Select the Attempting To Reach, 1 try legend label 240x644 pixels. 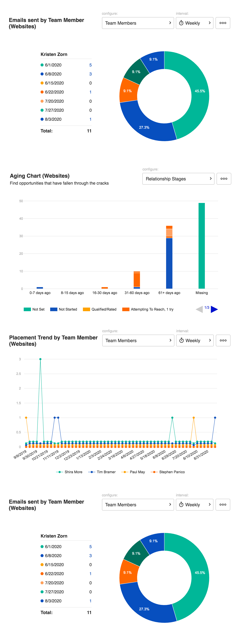152,309
